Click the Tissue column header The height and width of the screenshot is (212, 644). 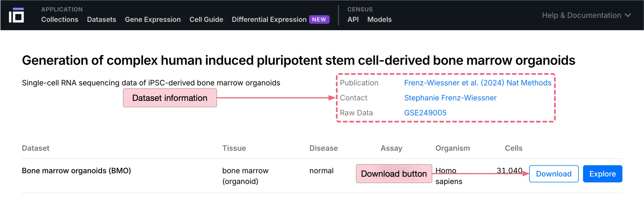(x=234, y=148)
